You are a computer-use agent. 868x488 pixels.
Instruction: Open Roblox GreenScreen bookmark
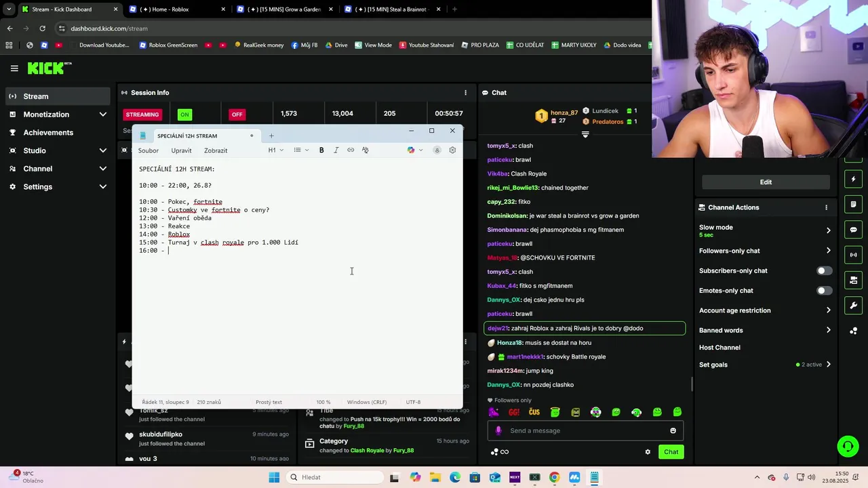[168, 45]
